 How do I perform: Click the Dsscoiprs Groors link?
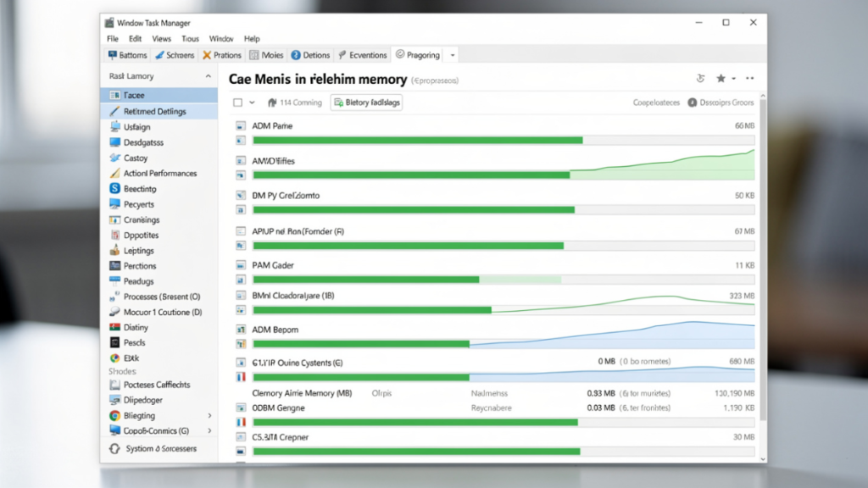coord(721,103)
